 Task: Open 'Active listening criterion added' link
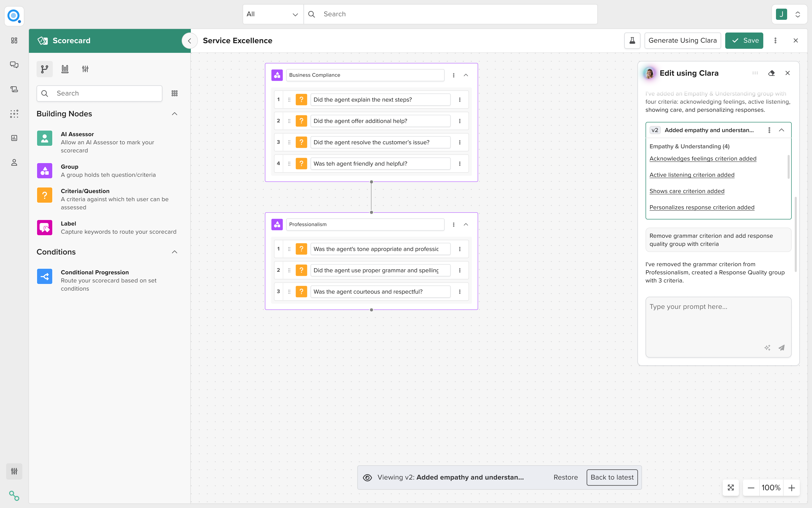pos(692,175)
